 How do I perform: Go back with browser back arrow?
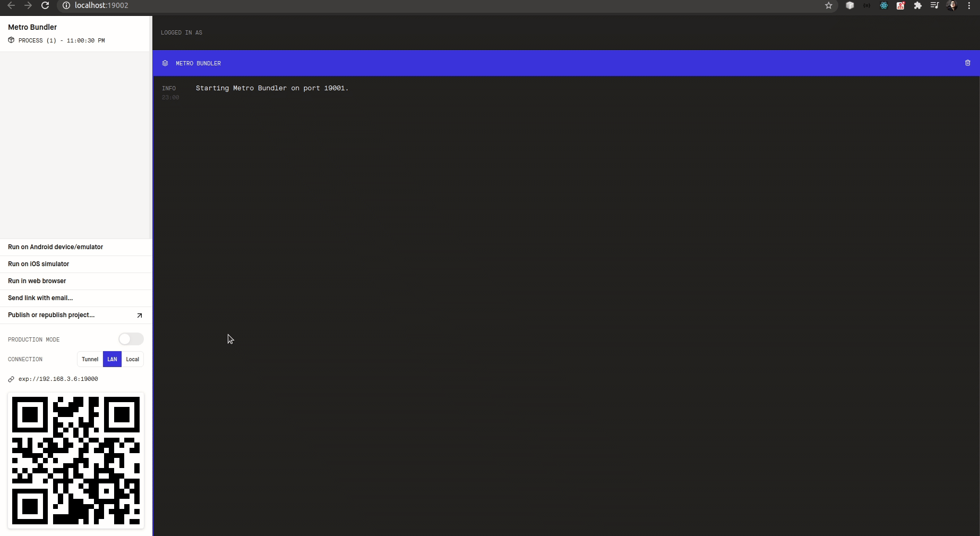[x=11, y=5]
